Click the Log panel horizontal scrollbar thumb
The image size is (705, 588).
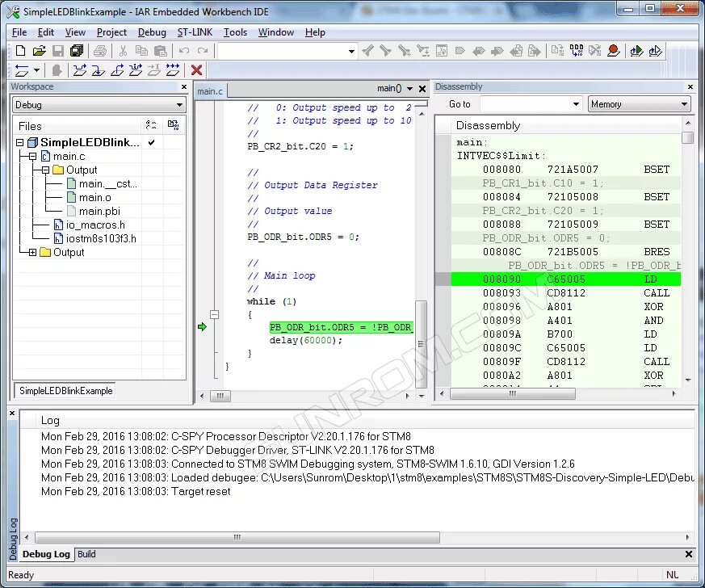pyautogui.click(x=237, y=538)
